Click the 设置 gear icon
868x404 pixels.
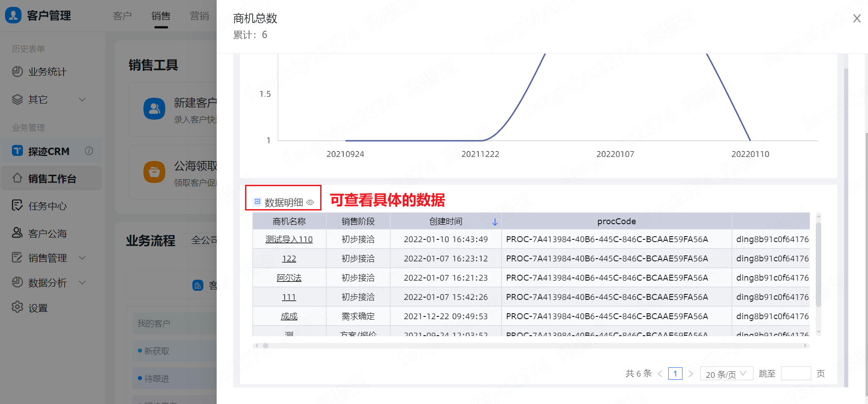(x=17, y=307)
